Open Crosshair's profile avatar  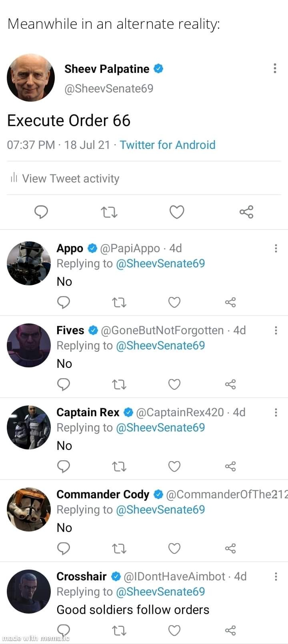coord(29,592)
